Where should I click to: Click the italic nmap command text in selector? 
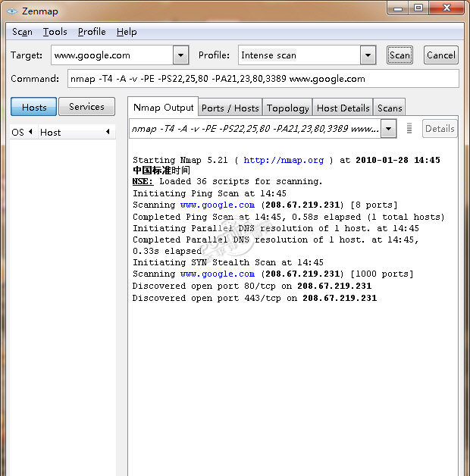point(255,129)
